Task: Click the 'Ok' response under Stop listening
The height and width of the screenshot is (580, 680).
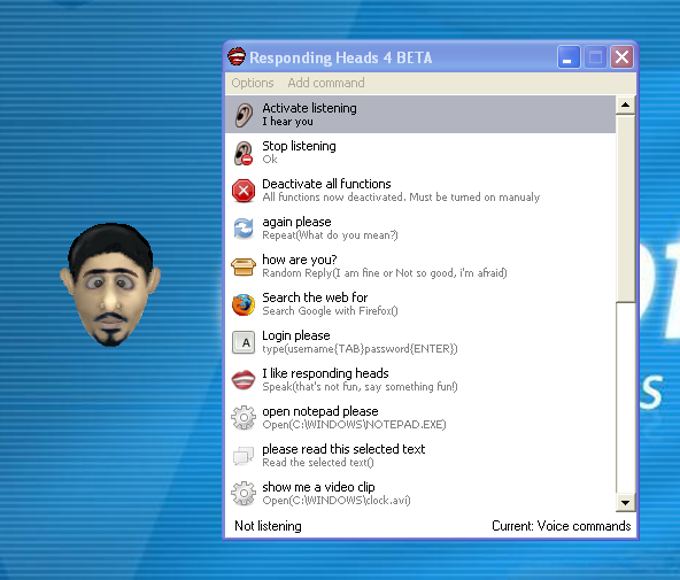Action: pyautogui.click(x=270, y=160)
